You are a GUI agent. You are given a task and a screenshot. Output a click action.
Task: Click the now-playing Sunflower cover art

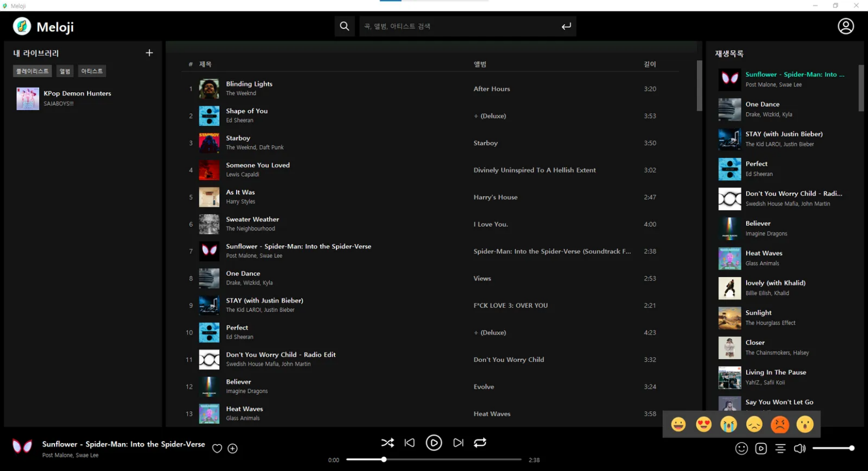pos(22,446)
